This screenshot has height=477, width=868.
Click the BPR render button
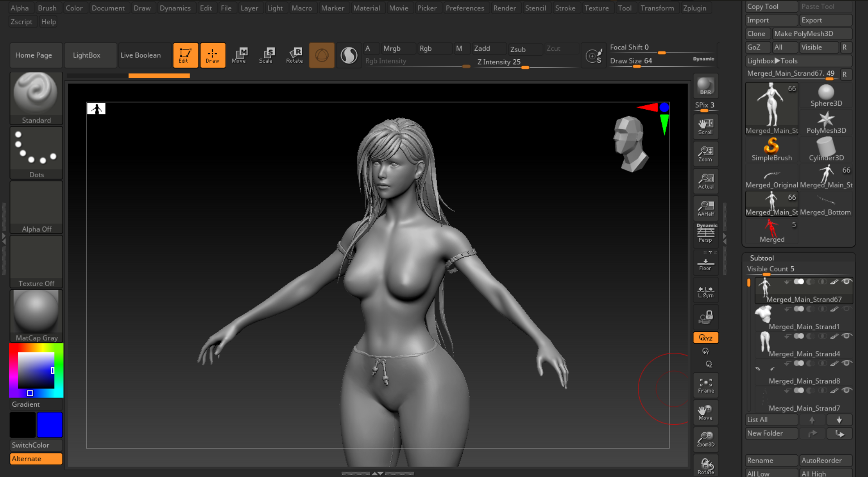coord(705,86)
